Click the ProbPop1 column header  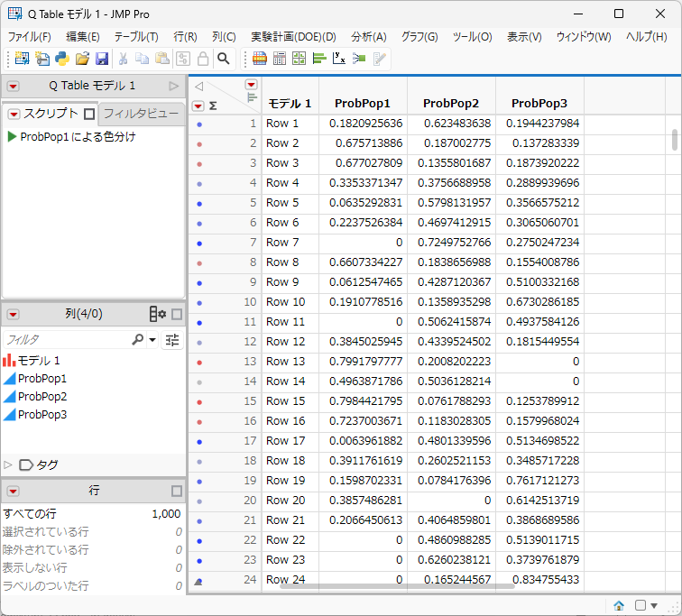pos(363,104)
